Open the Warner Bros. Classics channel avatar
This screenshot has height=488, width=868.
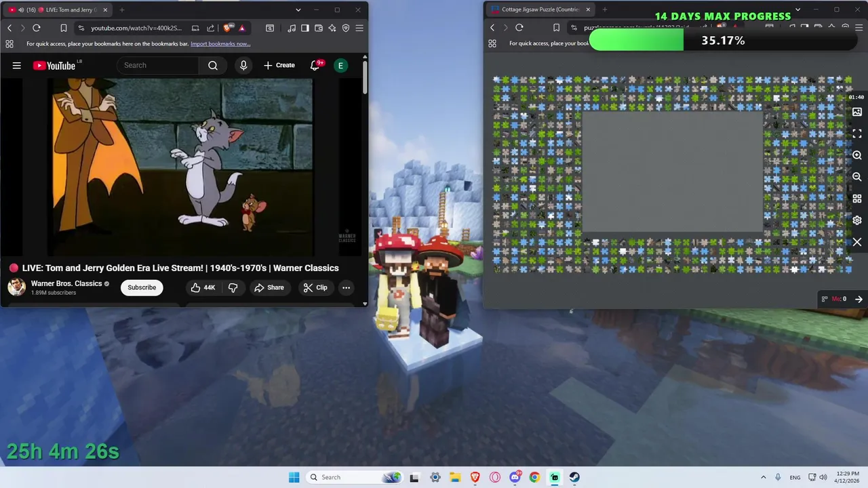[x=17, y=287]
